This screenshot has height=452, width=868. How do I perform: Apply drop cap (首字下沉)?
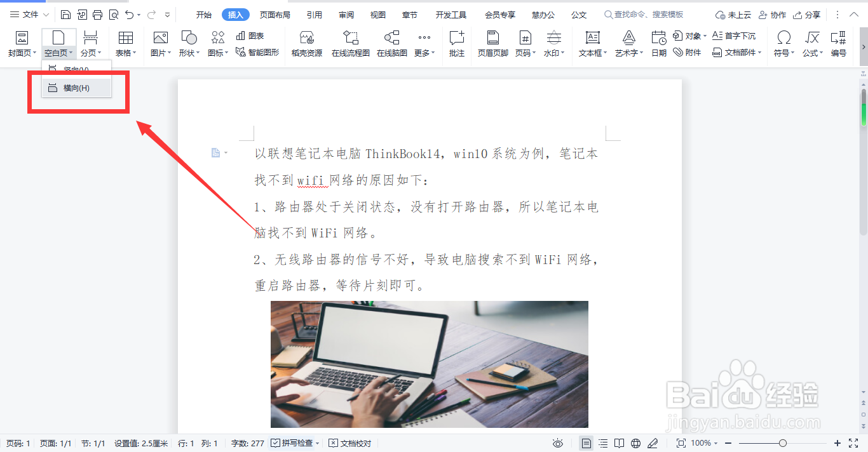[734, 36]
